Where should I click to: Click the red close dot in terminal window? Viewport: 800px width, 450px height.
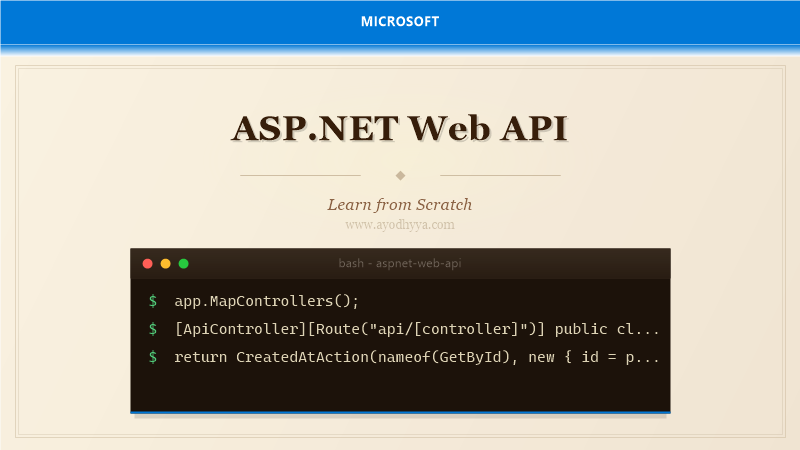coord(147,263)
